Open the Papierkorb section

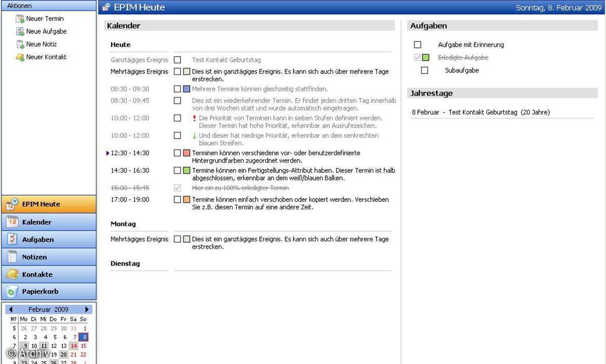pos(49,291)
